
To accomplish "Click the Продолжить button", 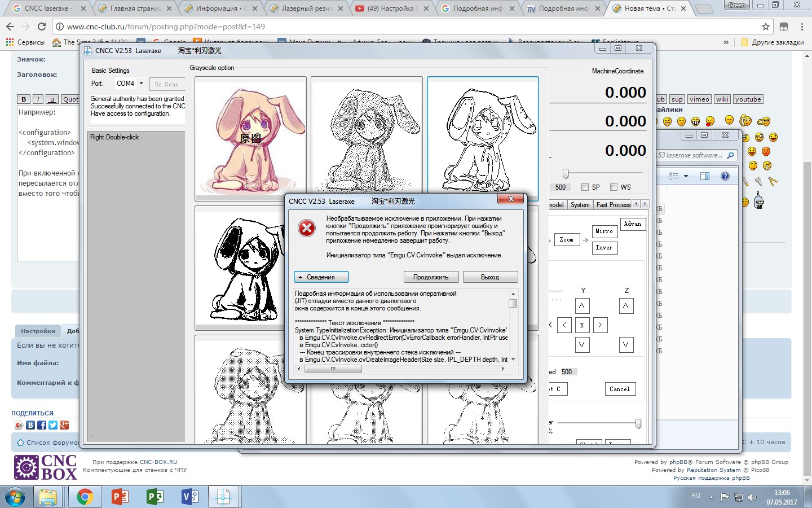I will [431, 277].
